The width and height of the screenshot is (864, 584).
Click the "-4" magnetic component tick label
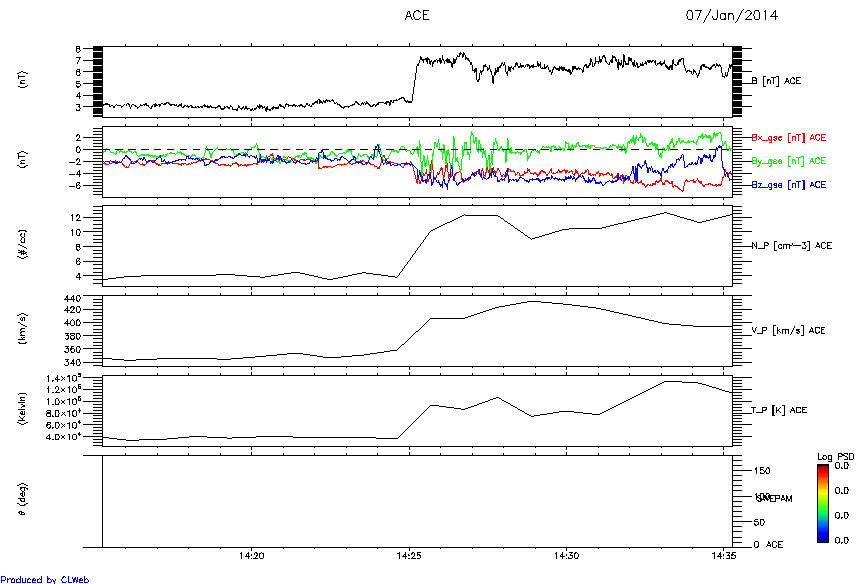(x=76, y=174)
